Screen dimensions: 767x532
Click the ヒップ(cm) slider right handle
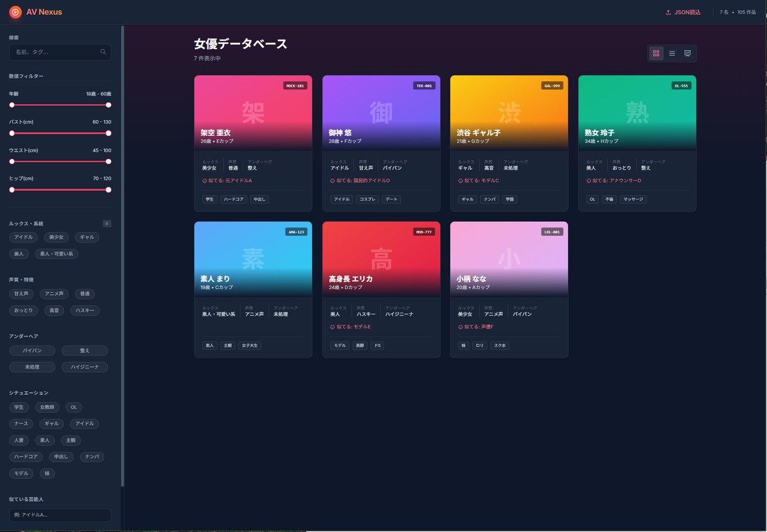108,189
